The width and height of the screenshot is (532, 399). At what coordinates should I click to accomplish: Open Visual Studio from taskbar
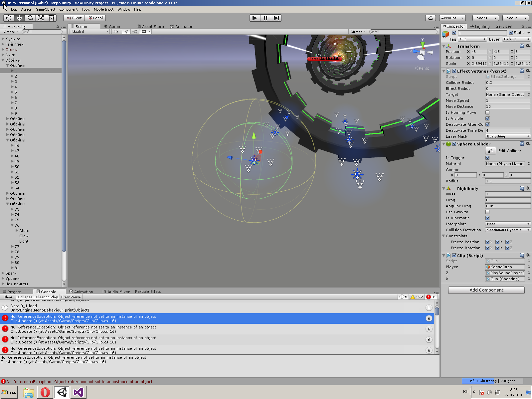(79, 392)
